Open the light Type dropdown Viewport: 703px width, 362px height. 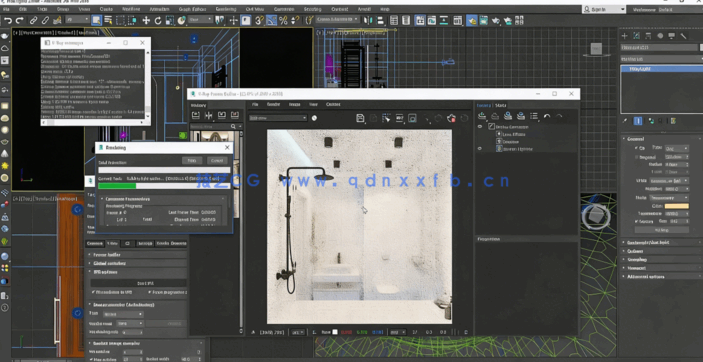(677, 148)
